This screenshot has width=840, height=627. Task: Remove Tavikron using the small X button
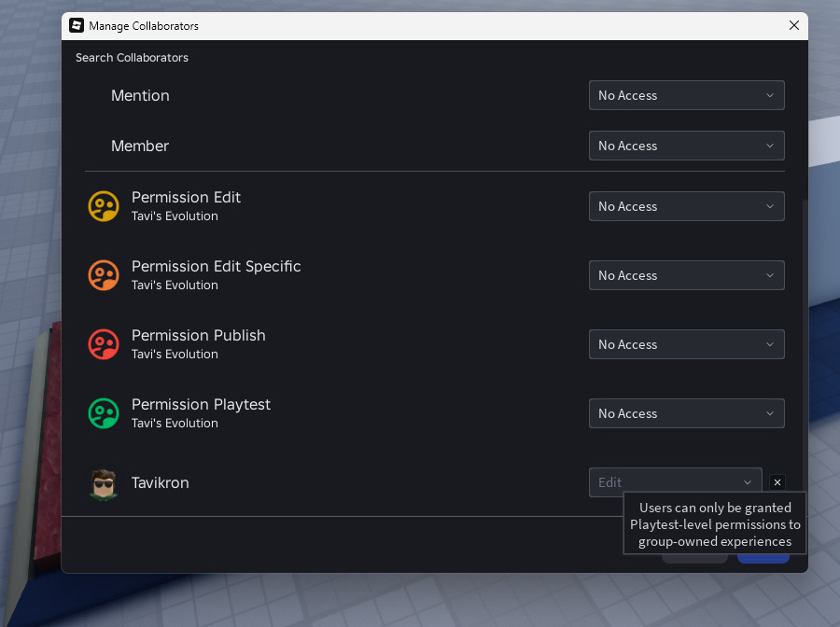click(x=777, y=482)
